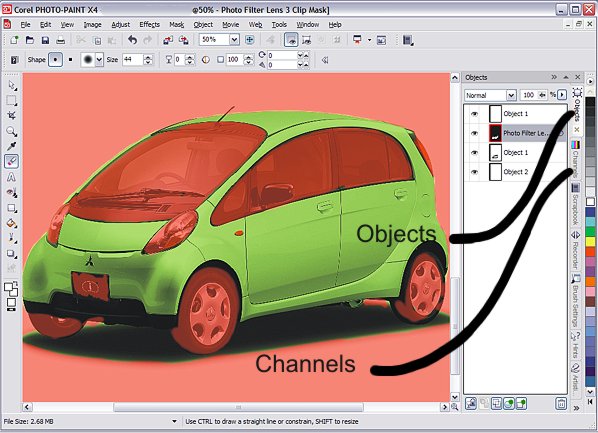Select the Eyedropper tool

(x=12, y=146)
